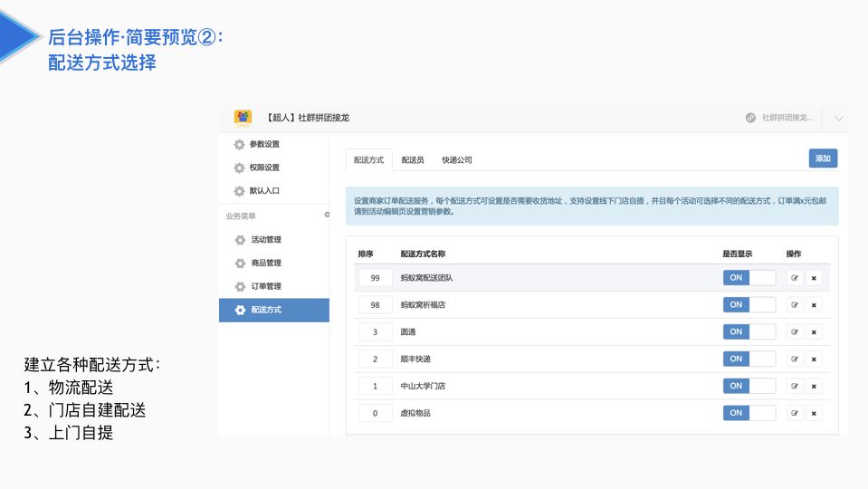
Task: Delete the 蚂蚁窝祈福店 row
Action: pos(814,305)
